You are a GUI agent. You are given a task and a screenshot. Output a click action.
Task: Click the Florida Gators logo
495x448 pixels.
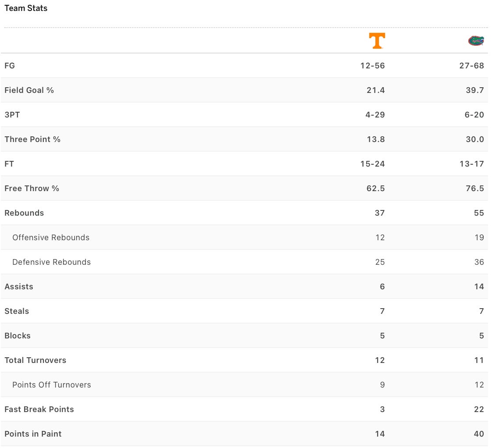476,41
